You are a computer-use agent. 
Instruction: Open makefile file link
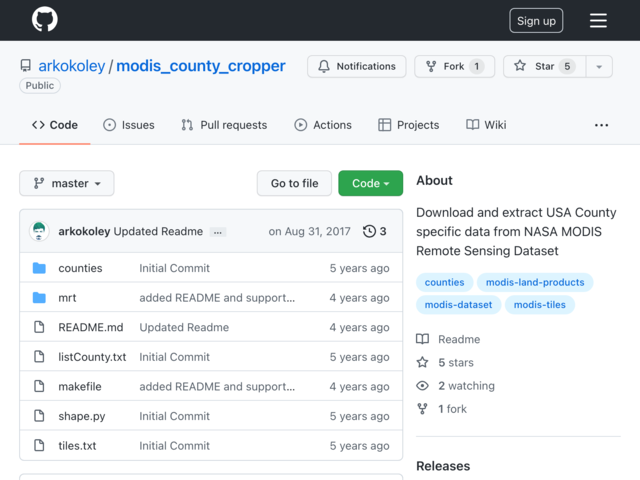[80, 387]
